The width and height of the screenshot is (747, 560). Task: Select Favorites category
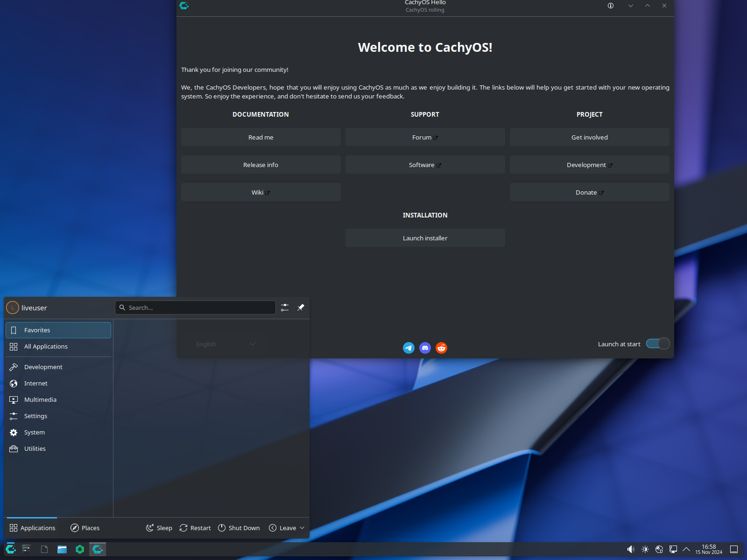pyautogui.click(x=58, y=330)
